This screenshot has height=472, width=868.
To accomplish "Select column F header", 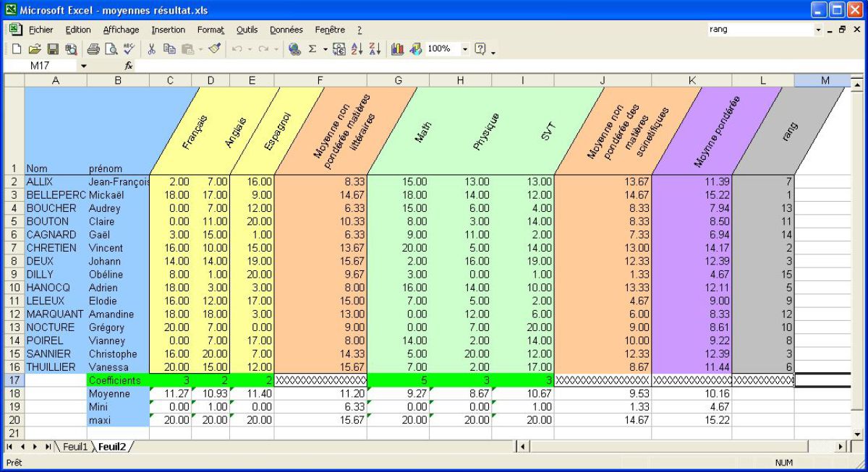I will (x=320, y=80).
